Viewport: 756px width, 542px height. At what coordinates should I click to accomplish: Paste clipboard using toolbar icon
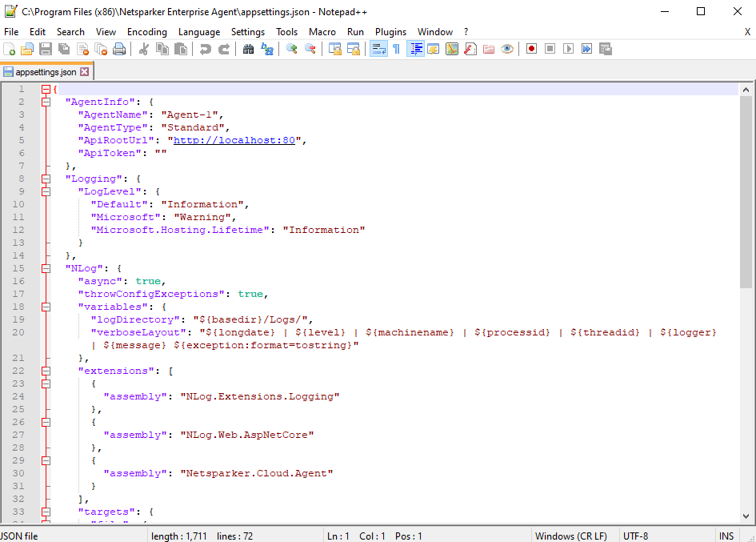(x=181, y=49)
